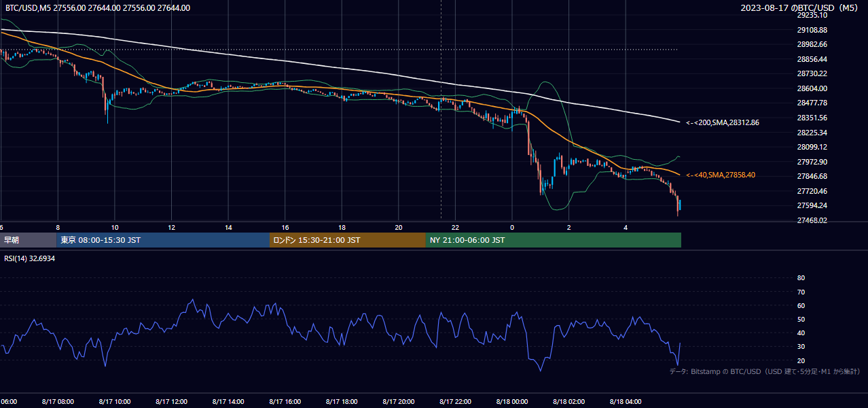Click RSI scale value 70
Viewport: 868px width, 408px height.
[801, 292]
